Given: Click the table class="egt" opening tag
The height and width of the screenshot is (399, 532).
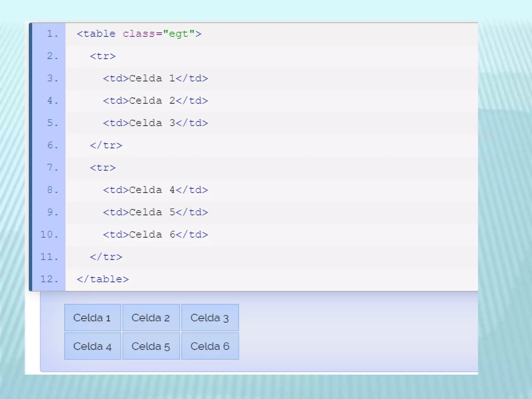Looking at the screenshot, I should coord(139,34).
